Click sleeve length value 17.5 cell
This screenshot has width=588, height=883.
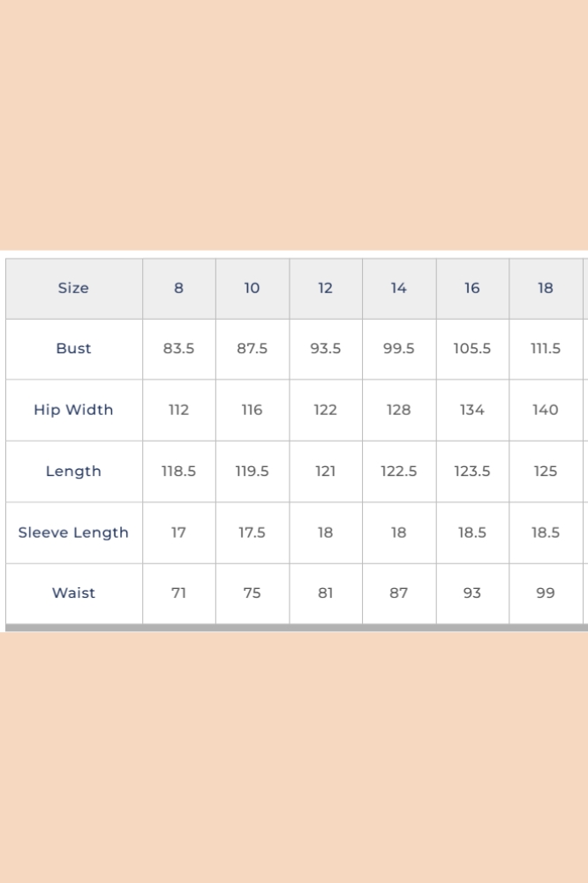pyautogui.click(x=252, y=532)
